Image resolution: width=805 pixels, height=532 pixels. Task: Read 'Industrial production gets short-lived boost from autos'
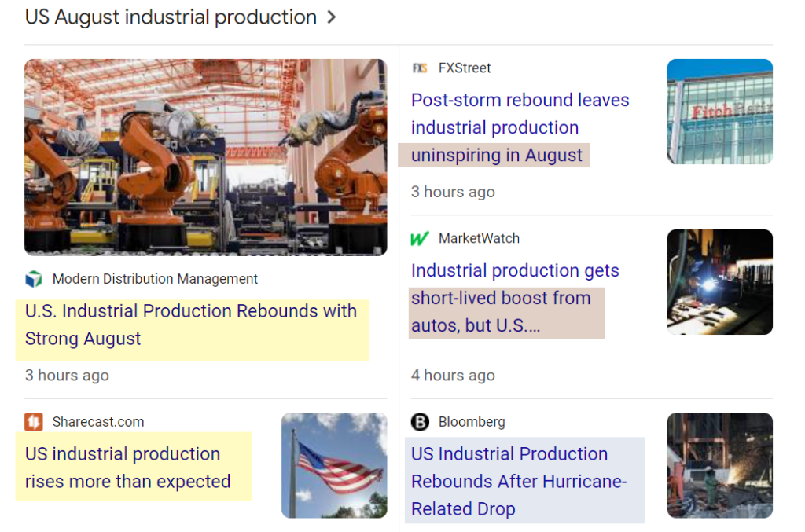pos(515,298)
